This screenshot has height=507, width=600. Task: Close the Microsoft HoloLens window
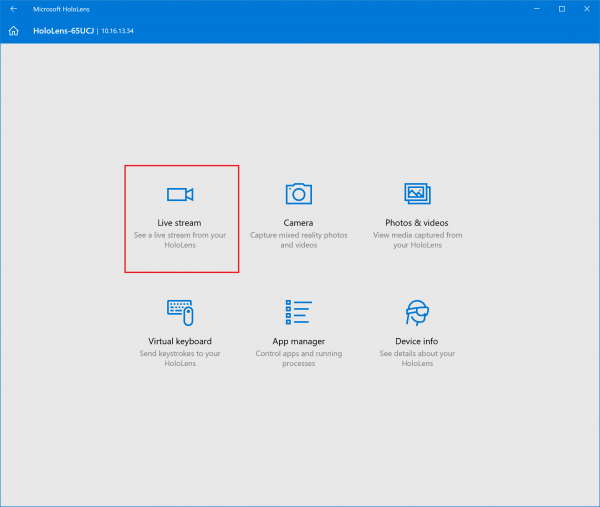pyautogui.click(x=587, y=9)
